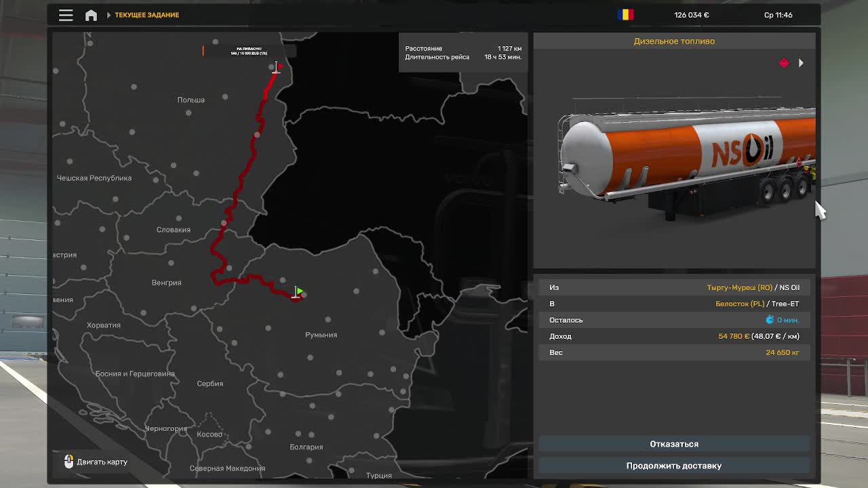Select the Доход row label
Viewport: 868px width, 488px height.
pos(560,336)
